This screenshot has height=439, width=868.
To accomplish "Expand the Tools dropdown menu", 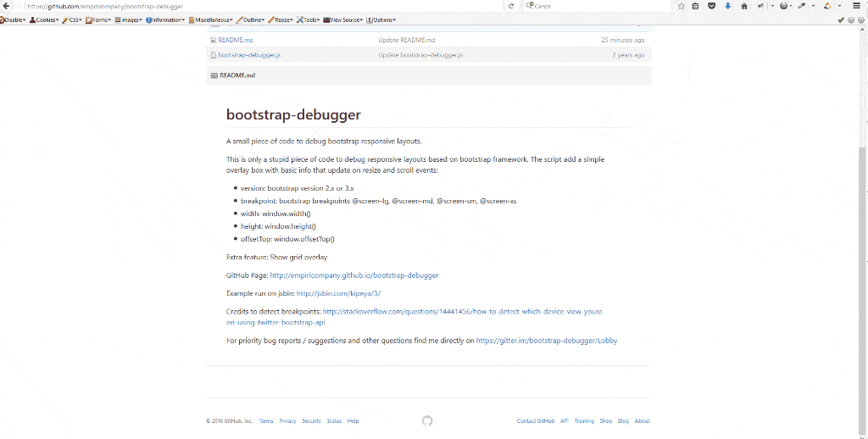I will [x=309, y=20].
